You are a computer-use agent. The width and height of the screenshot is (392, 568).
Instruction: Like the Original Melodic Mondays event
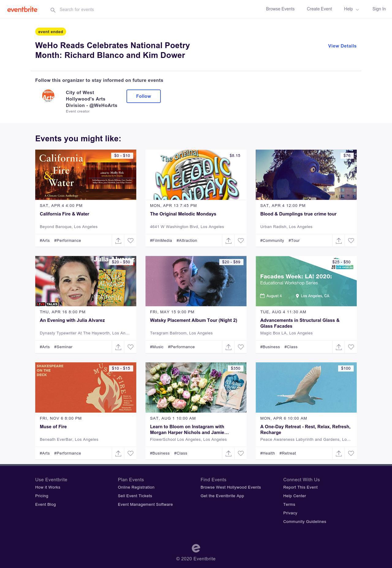[x=241, y=241]
